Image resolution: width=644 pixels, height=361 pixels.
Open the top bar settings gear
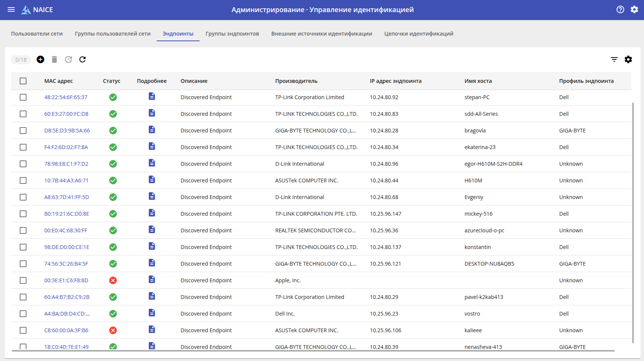(x=634, y=10)
